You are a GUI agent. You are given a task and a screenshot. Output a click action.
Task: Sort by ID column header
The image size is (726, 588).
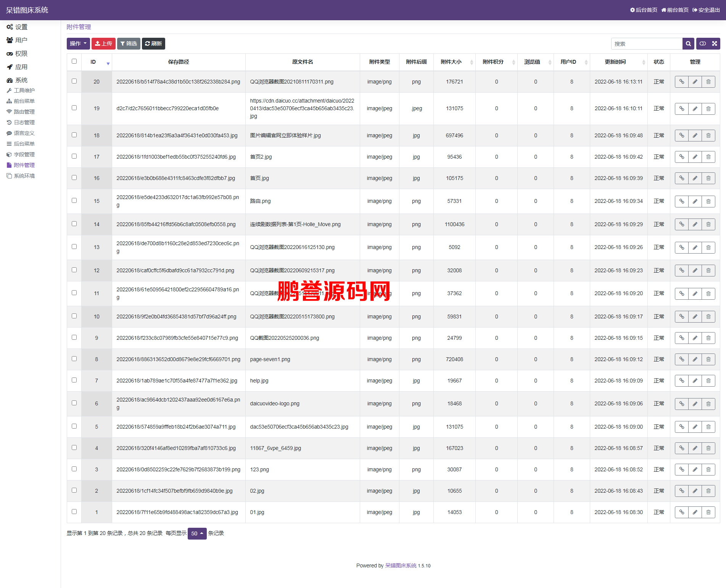pos(96,62)
